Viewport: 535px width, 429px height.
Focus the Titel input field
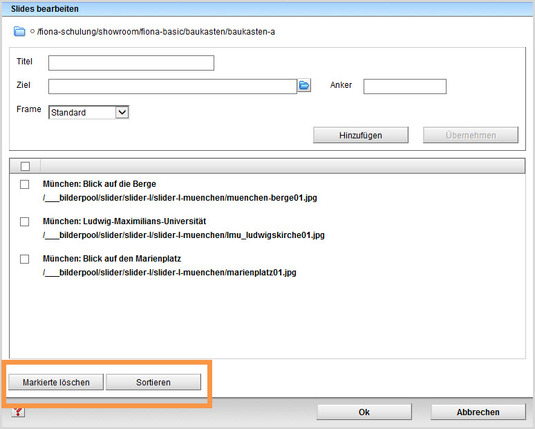131,63
